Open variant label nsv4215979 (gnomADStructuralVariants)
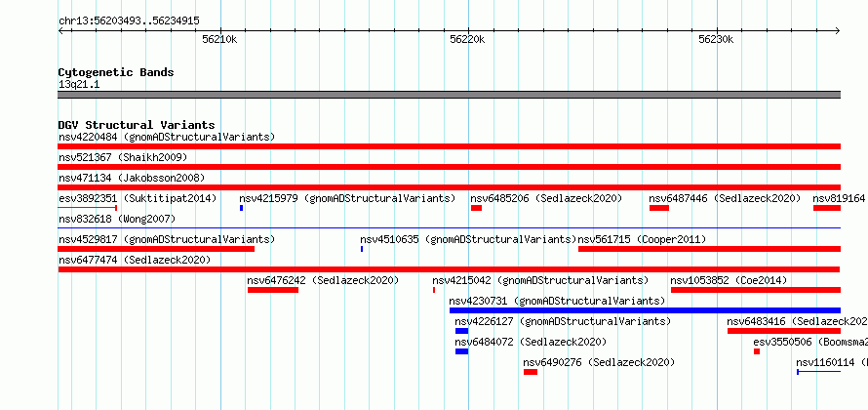The width and height of the screenshot is (868, 410). point(347,198)
